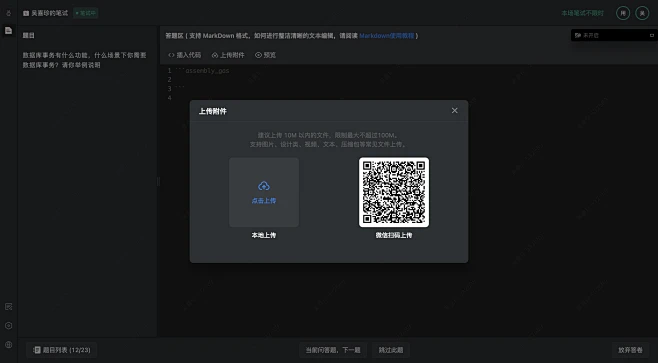Click 预览 preview in toolbar
Image resolution: width=658 pixels, height=363 pixels.
point(265,55)
